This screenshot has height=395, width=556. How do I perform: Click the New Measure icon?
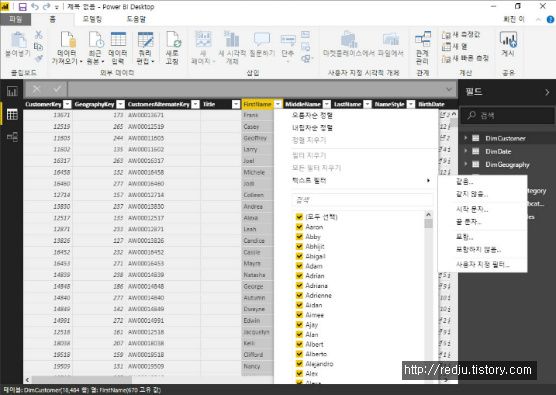pos(446,35)
